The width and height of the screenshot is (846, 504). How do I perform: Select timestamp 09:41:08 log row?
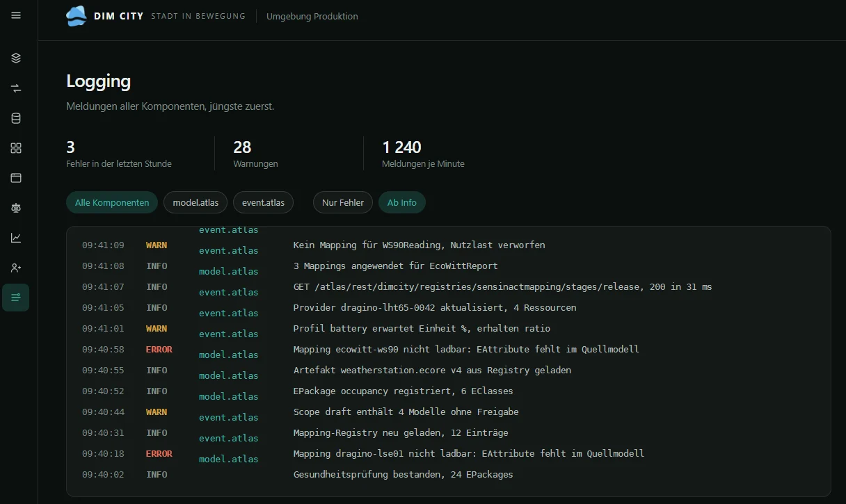(x=103, y=266)
